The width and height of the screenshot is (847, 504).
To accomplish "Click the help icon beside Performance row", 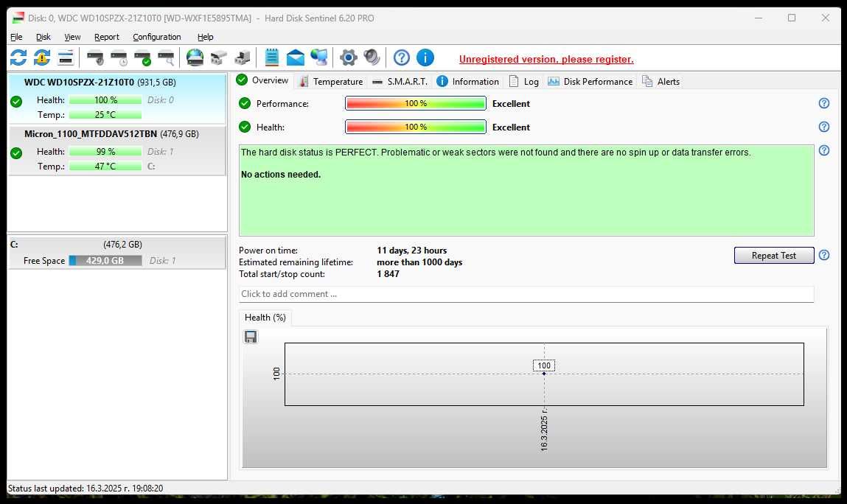I will click(x=823, y=103).
